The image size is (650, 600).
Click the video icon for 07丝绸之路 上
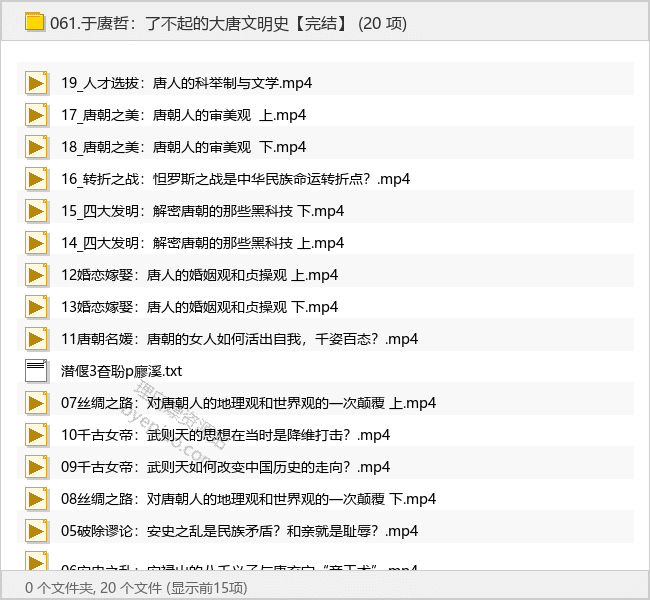[x=36, y=403]
